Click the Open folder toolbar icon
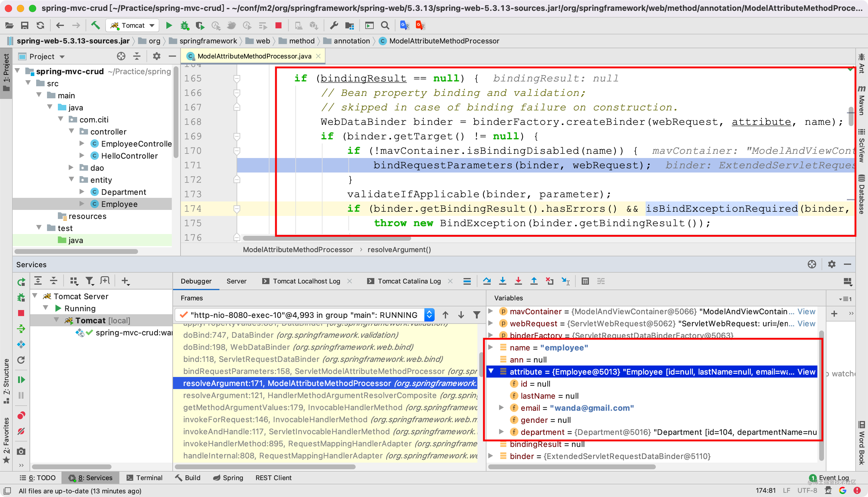The height and width of the screenshot is (497, 868). [9, 25]
